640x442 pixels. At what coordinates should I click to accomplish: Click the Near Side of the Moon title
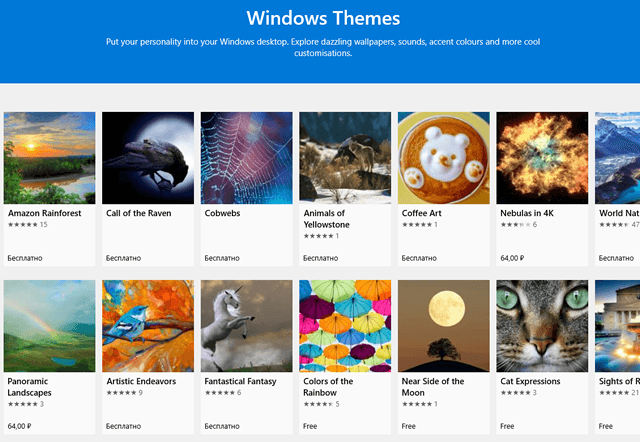tap(433, 387)
